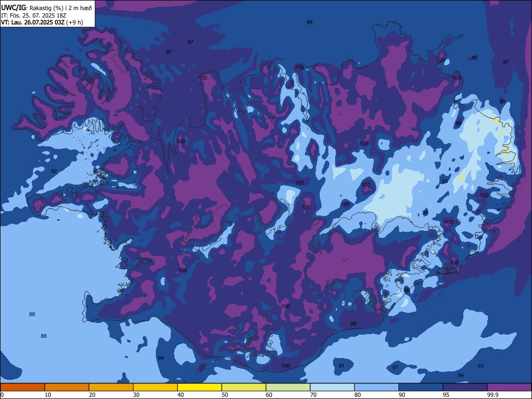Select the 90–95 dark blue legend swatch
The width and height of the screenshot is (532, 399).
[421, 387]
